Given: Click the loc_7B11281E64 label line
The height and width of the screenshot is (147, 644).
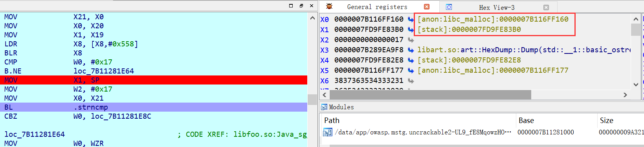Looking at the screenshot, I should (35, 134).
